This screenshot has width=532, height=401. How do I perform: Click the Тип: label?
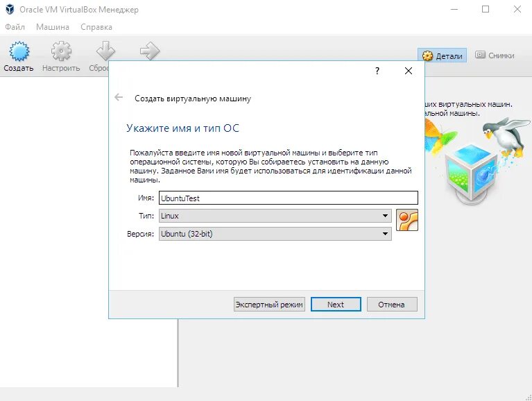click(x=146, y=216)
